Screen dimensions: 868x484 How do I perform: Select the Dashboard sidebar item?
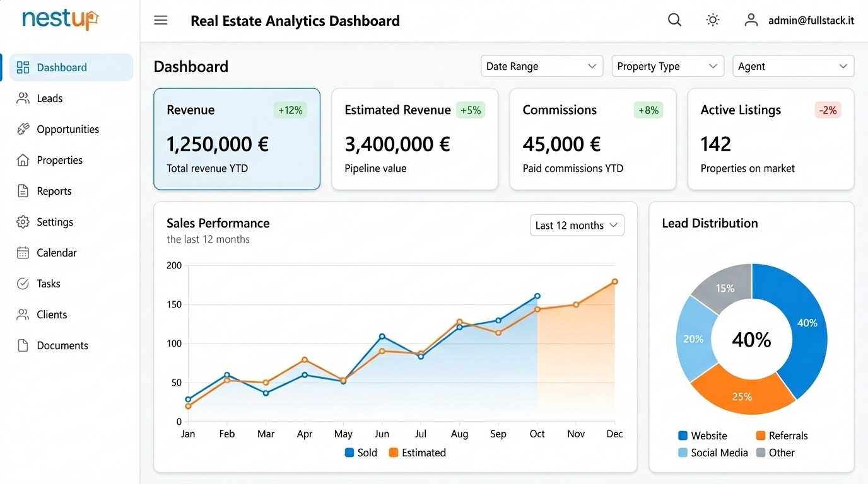[x=71, y=67]
